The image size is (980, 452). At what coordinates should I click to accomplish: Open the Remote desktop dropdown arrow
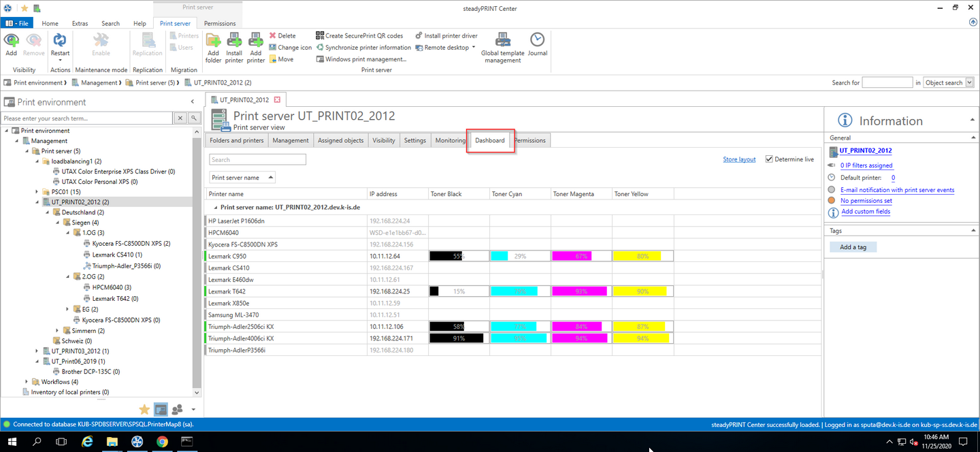click(474, 48)
